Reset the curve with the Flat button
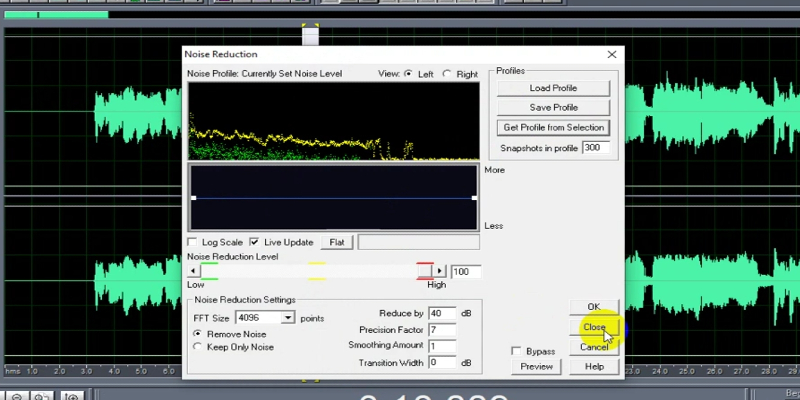The image size is (800, 400). [x=337, y=242]
